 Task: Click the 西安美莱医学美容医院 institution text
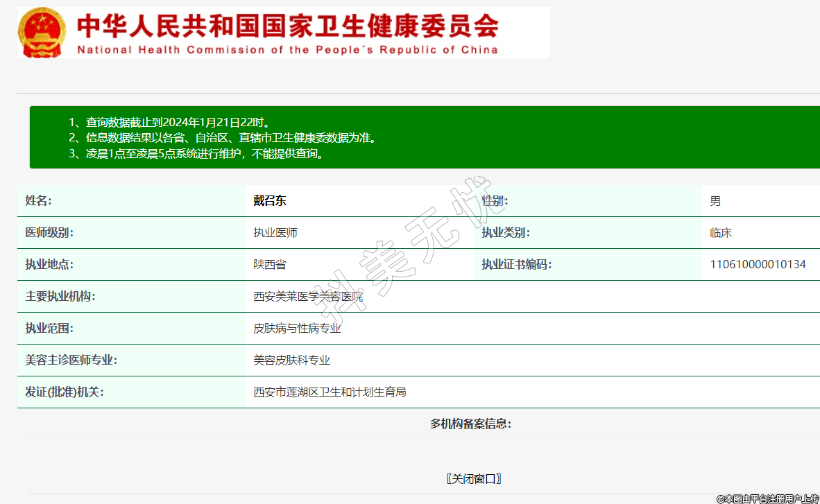(x=308, y=297)
